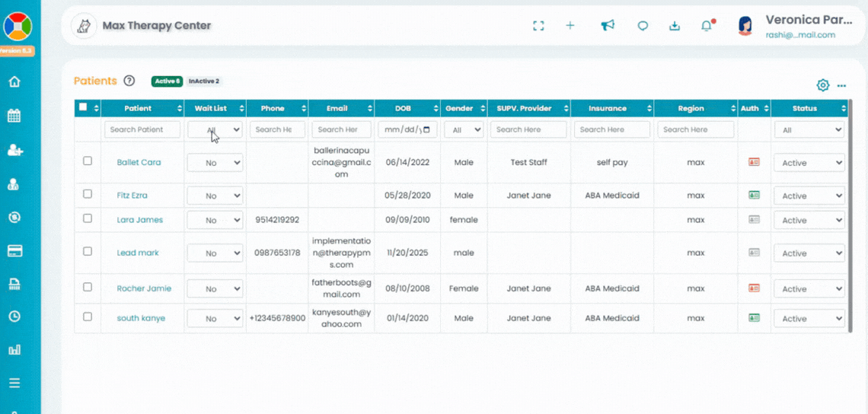Viewport: 868px width, 414px height.
Task: Click the download icon in top bar
Action: [x=674, y=26]
